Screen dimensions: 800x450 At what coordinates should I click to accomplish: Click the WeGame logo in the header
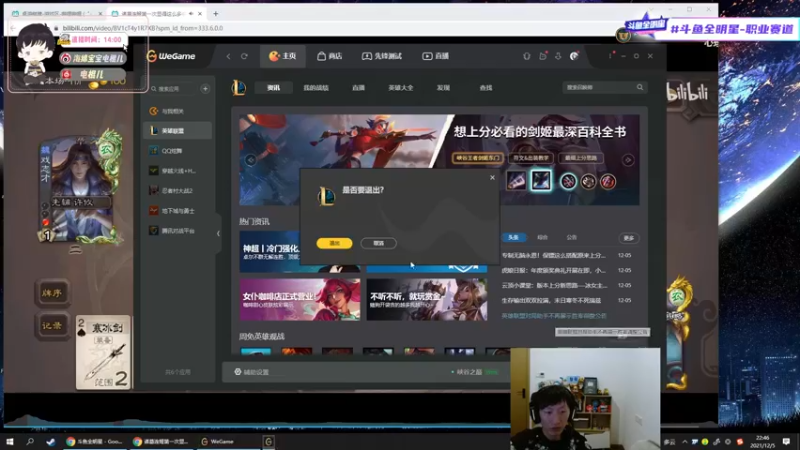[x=171, y=56]
